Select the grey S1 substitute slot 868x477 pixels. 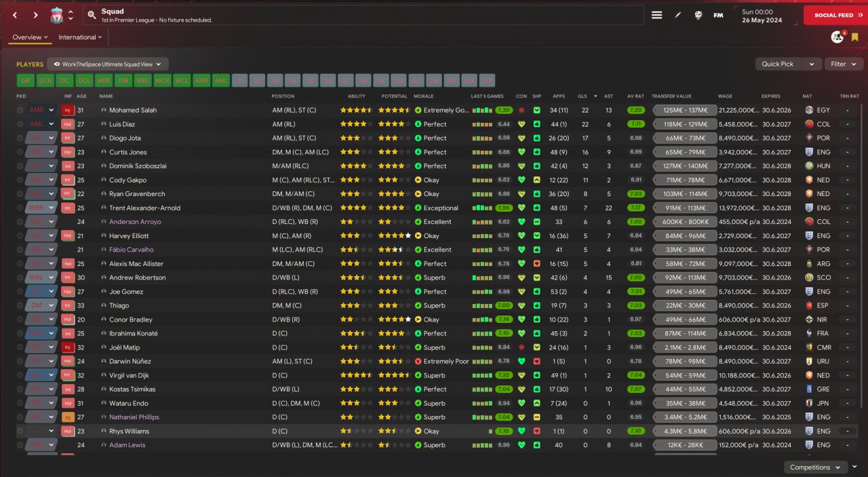[239, 80]
